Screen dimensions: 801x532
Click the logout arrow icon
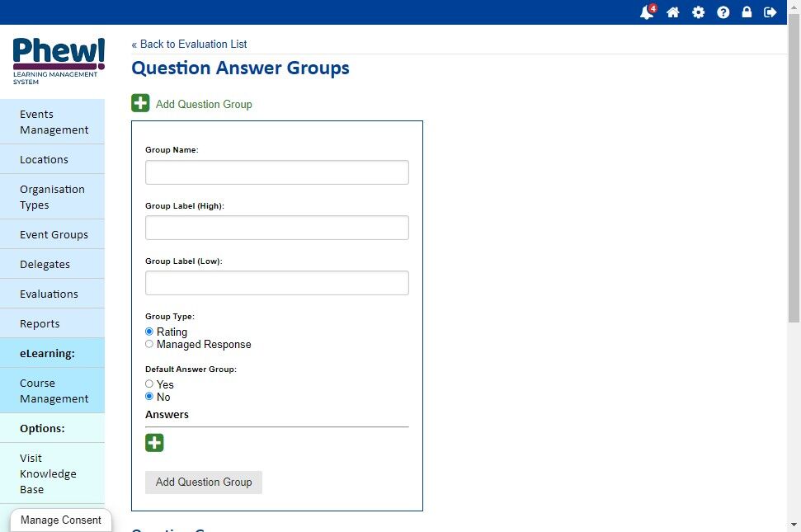click(770, 12)
